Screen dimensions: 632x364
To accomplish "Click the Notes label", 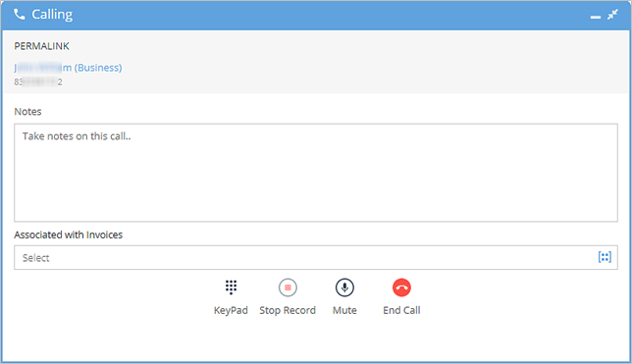I will (x=27, y=112).
